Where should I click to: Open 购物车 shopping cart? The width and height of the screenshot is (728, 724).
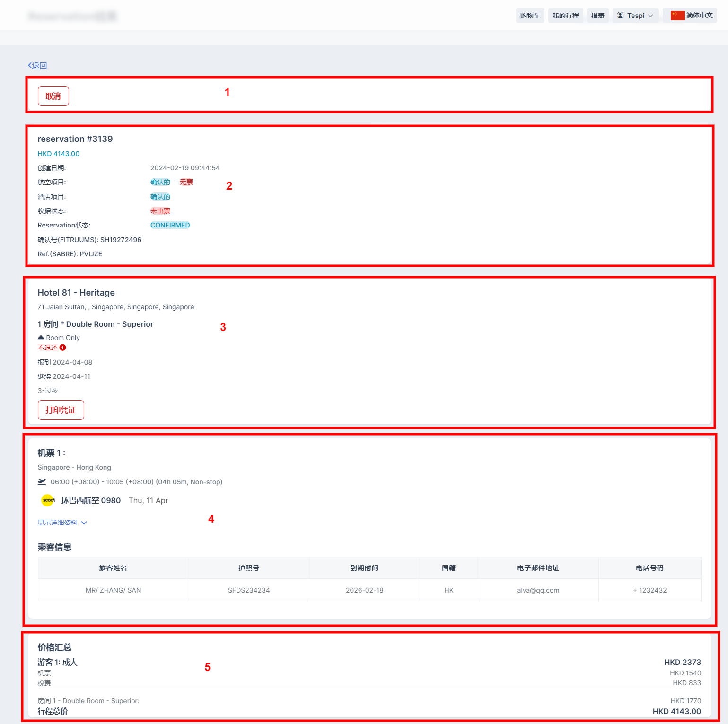point(530,16)
